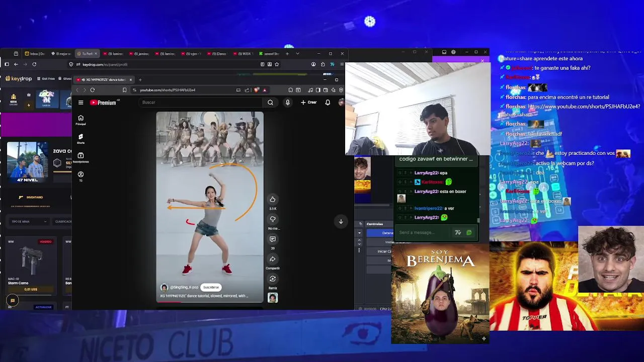Open the emote picker in the chat box
This screenshot has width=644, height=362.
[469, 232]
